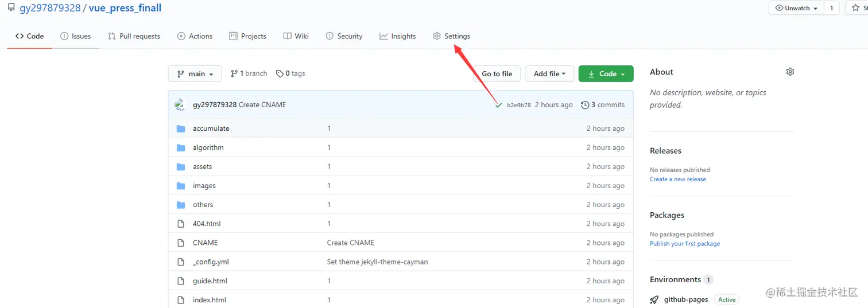This screenshot has width=868, height=308.
Task: Go to the Actions tab
Action: [x=195, y=36]
